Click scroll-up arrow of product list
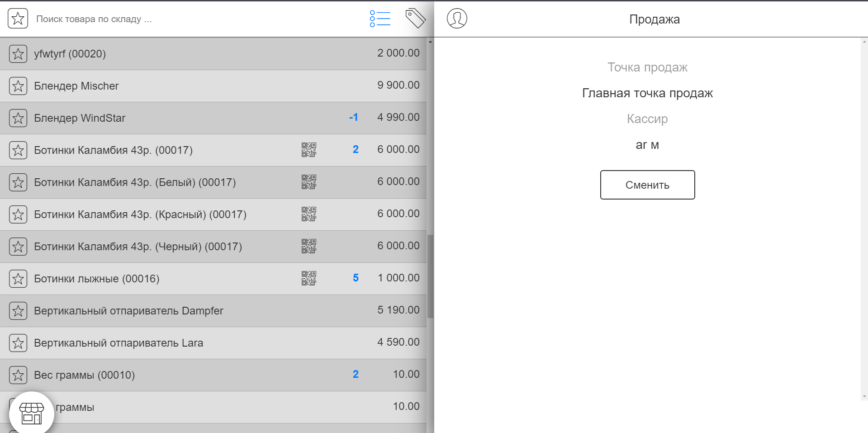The image size is (868, 433). [x=430, y=42]
